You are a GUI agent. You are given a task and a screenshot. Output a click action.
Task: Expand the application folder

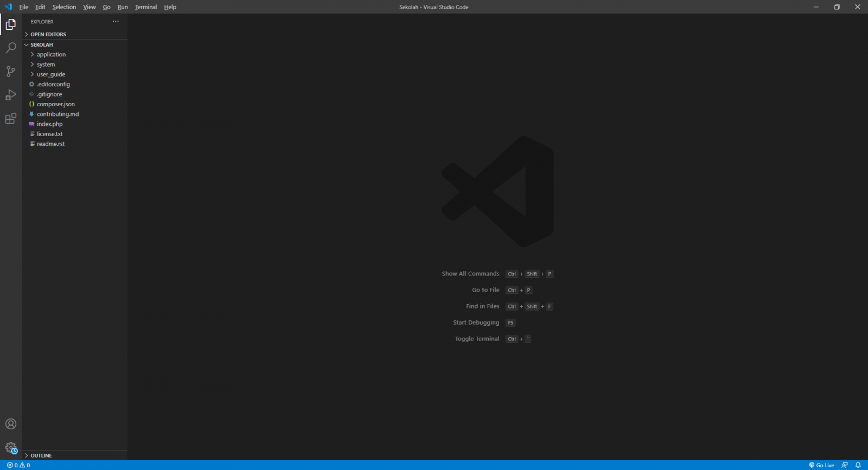51,55
